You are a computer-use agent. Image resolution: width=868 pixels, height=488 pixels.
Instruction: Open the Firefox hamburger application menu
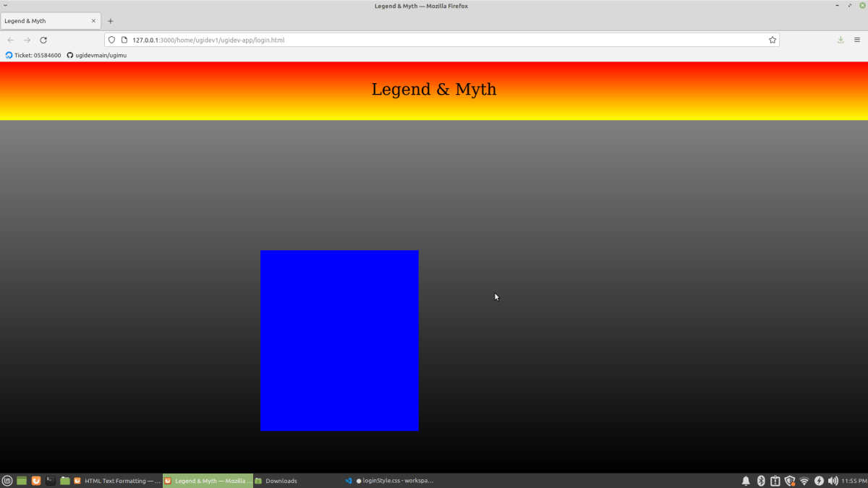pyautogui.click(x=857, y=40)
